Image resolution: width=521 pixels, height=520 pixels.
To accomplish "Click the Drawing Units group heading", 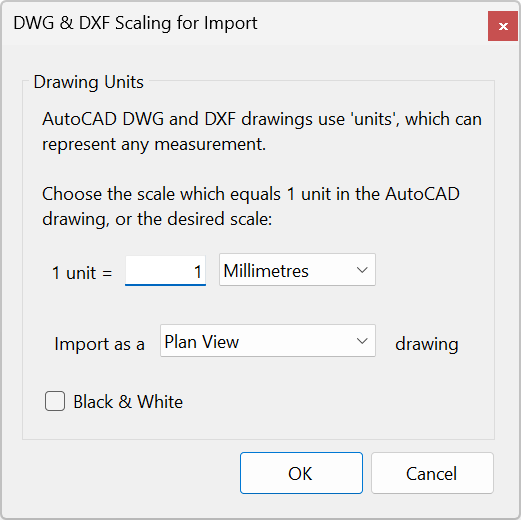I will [x=89, y=82].
